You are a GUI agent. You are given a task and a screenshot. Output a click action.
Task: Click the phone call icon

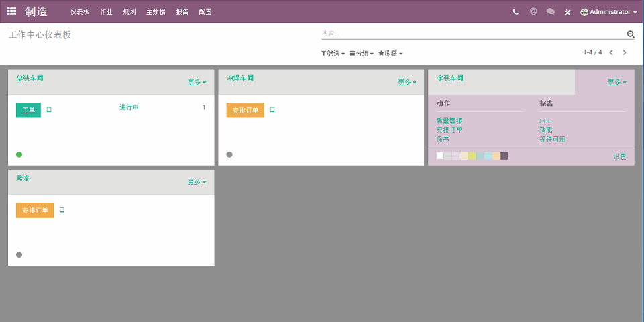point(515,12)
